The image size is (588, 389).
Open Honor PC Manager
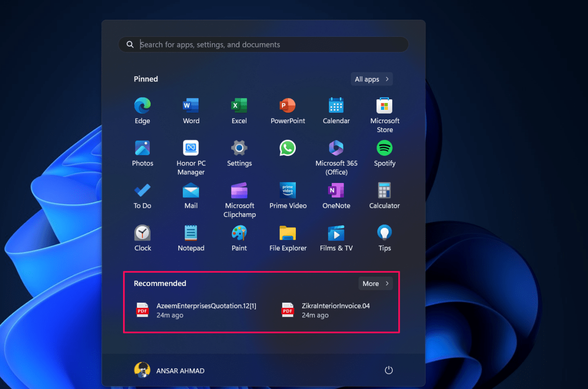191,148
